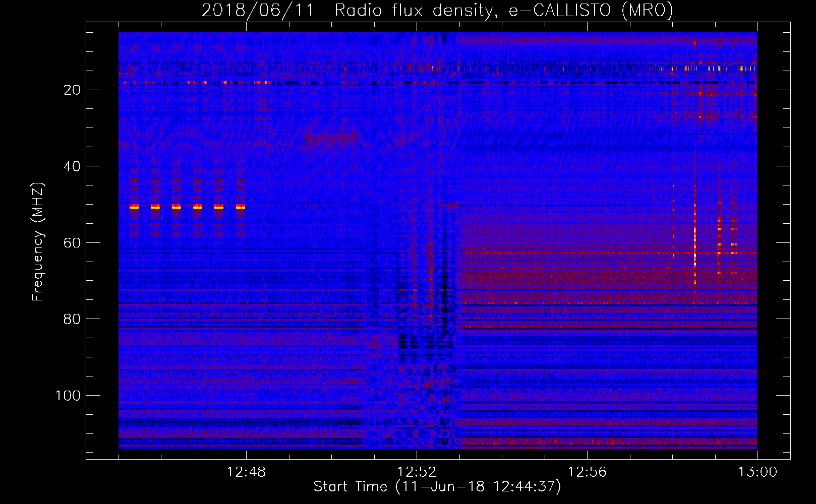Click the 'Start Time (11-Jun-18 12:44:37)' label
The height and width of the screenshot is (504, 816).
click(x=437, y=486)
